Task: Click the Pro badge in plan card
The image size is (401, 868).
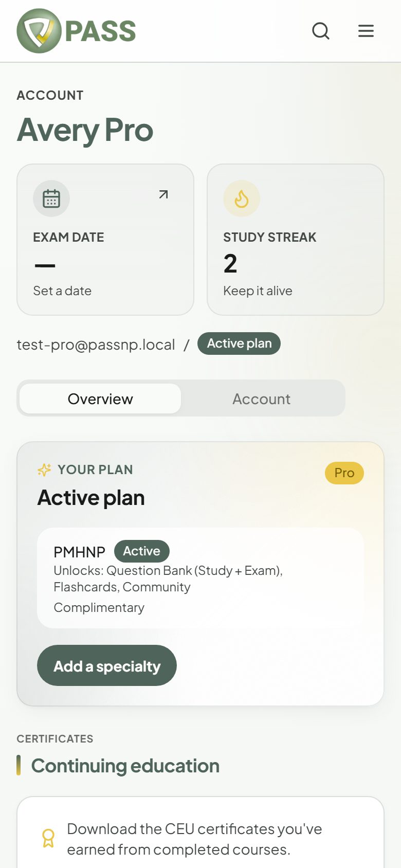Action: [344, 473]
